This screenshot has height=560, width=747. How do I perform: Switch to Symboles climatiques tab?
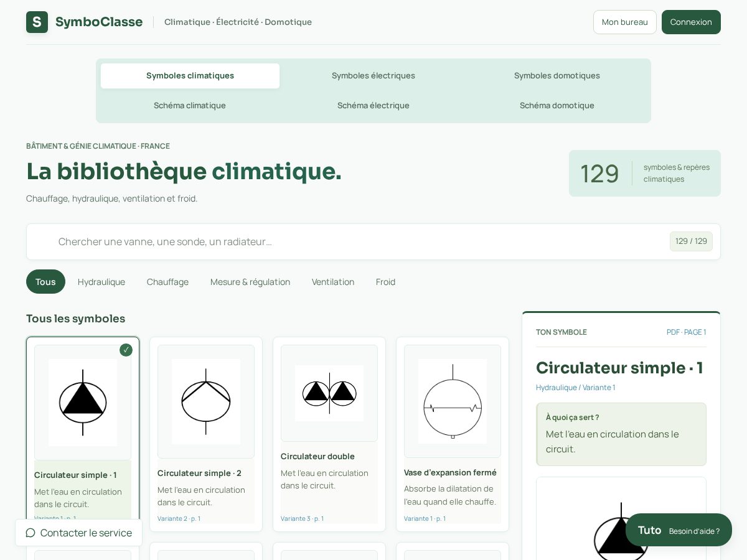190,76
